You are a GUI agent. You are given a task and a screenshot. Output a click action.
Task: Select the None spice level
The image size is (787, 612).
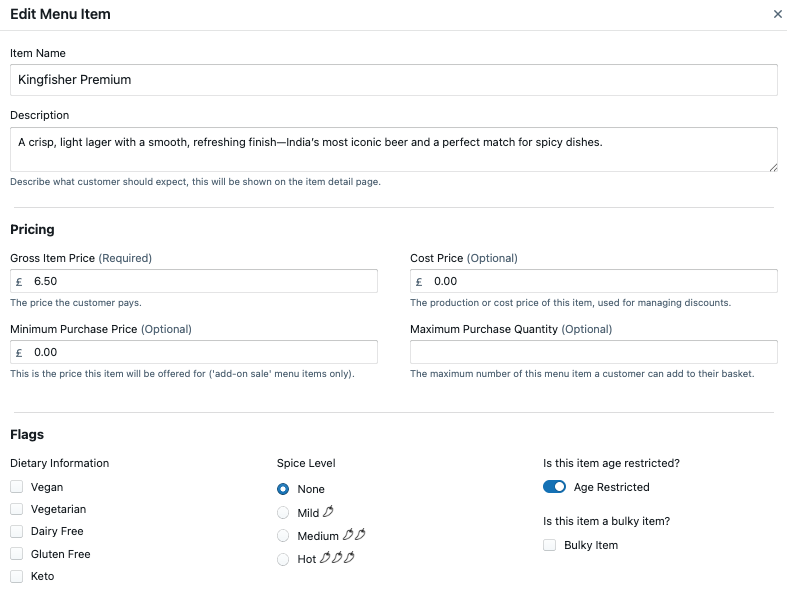[283, 489]
